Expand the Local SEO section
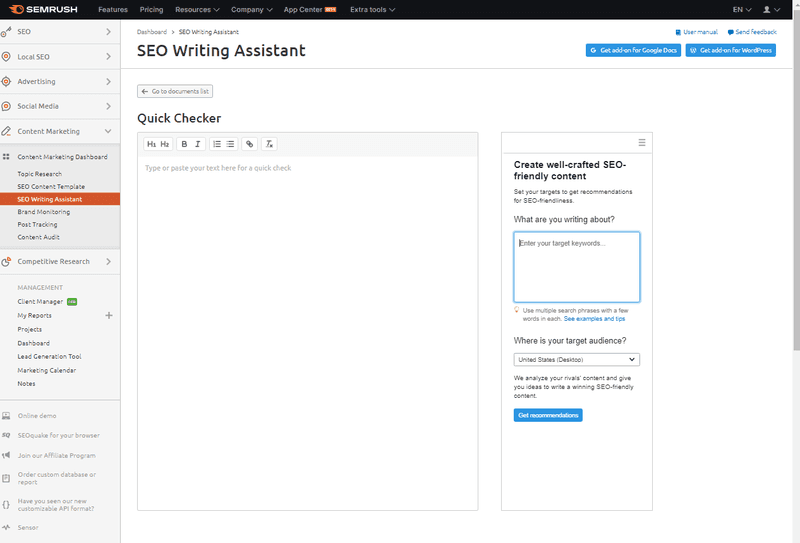 point(108,57)
